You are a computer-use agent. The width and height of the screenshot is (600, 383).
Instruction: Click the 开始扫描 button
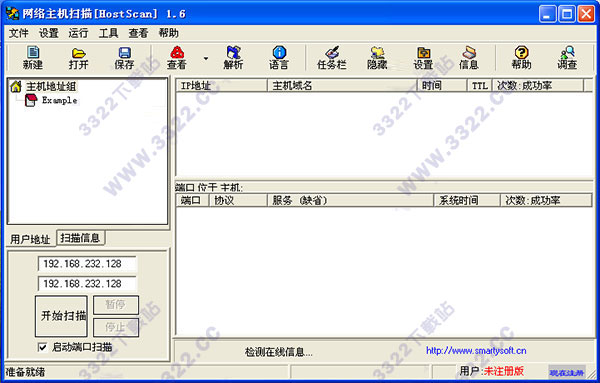[61, 316]
